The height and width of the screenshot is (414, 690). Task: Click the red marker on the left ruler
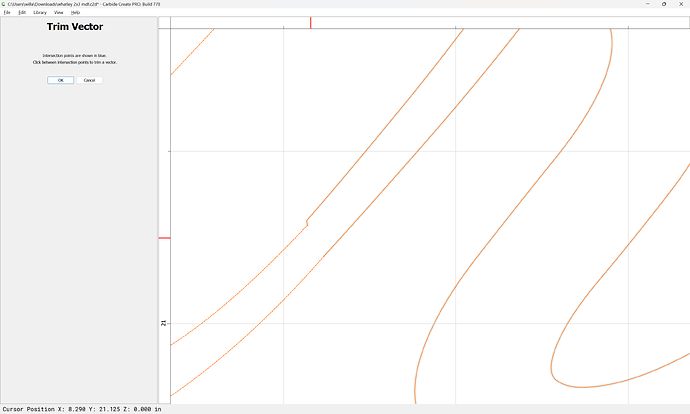(x=164, y=238)
